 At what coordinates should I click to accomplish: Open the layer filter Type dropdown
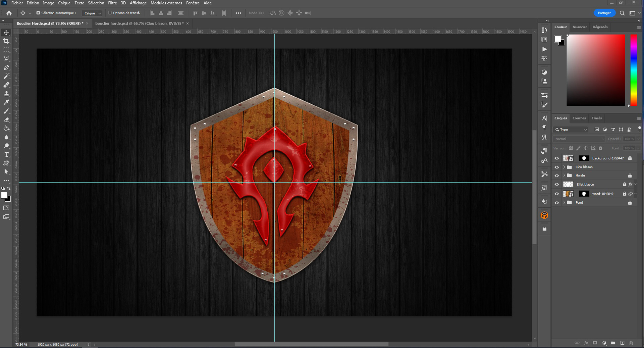coord(571,130)
